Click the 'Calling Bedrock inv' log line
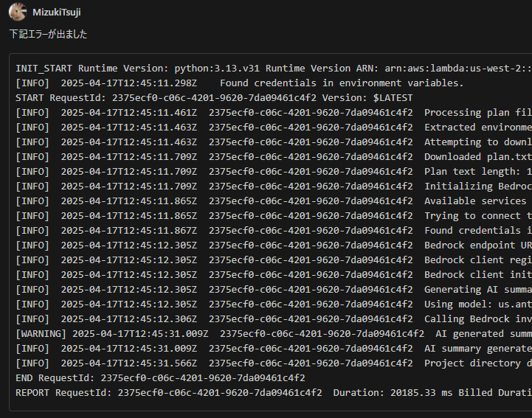The height and width of the screenshot is (418, 532). [274, 319]
